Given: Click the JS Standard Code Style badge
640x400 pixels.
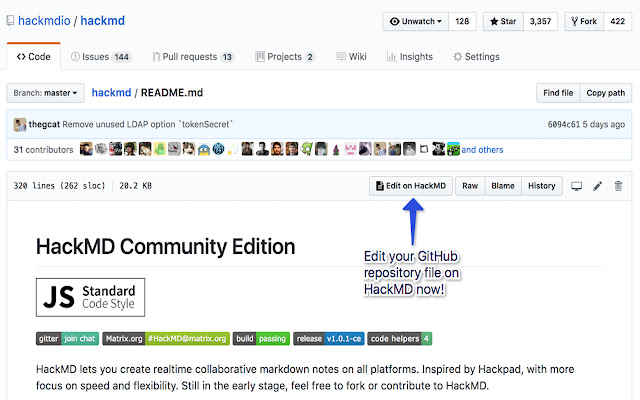Looking at the screenshot, I should point(90,297).
